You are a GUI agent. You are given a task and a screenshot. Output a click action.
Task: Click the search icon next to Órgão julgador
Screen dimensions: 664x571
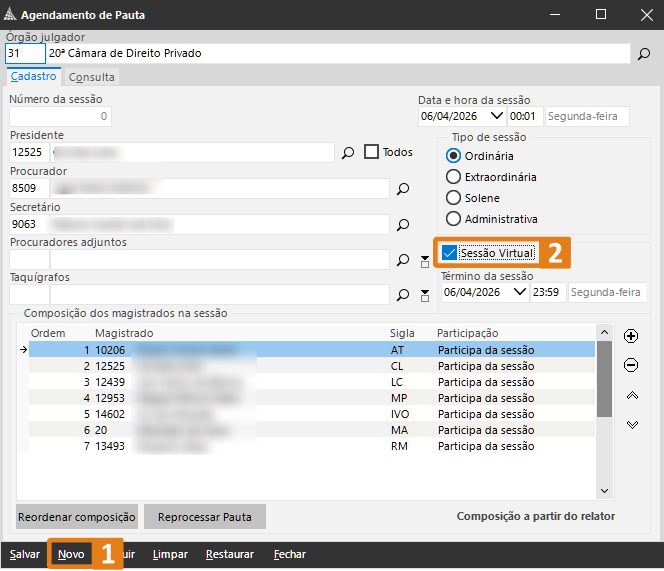tap(645, 54)
